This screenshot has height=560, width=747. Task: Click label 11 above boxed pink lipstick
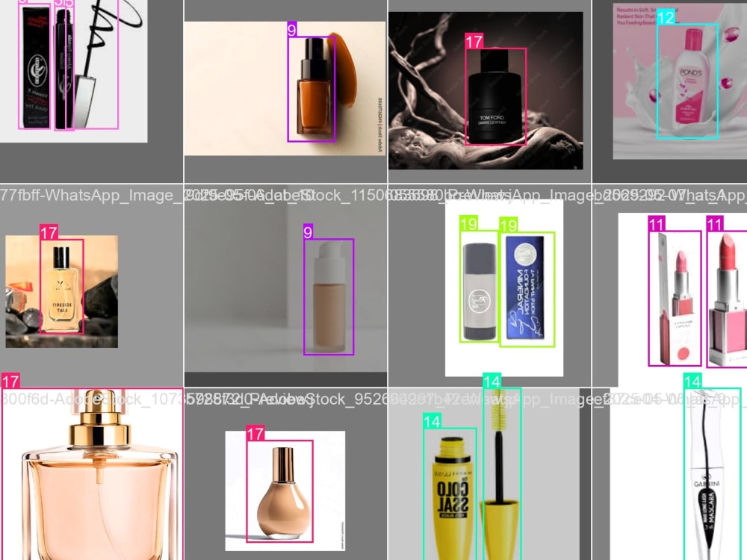657,224
